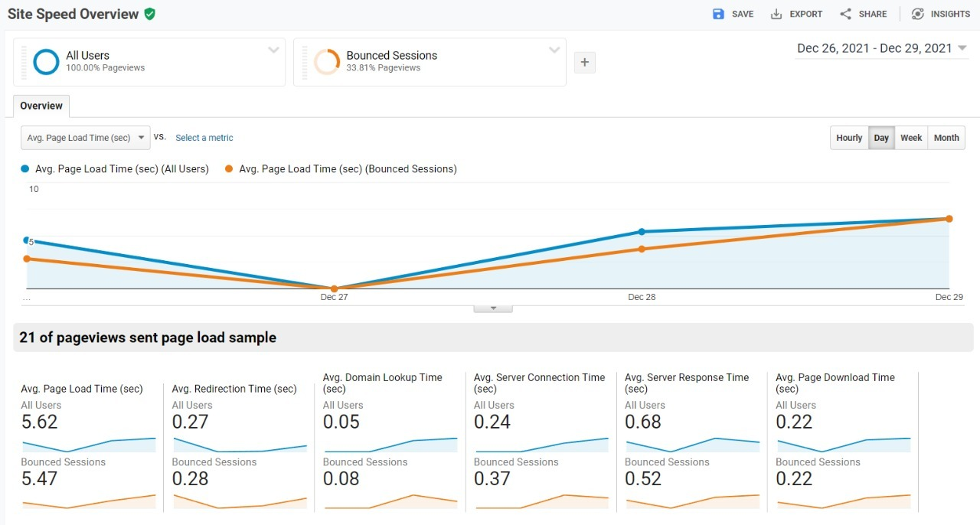
Task: Click the All Users blue donut icon
Action: point(47,62)
